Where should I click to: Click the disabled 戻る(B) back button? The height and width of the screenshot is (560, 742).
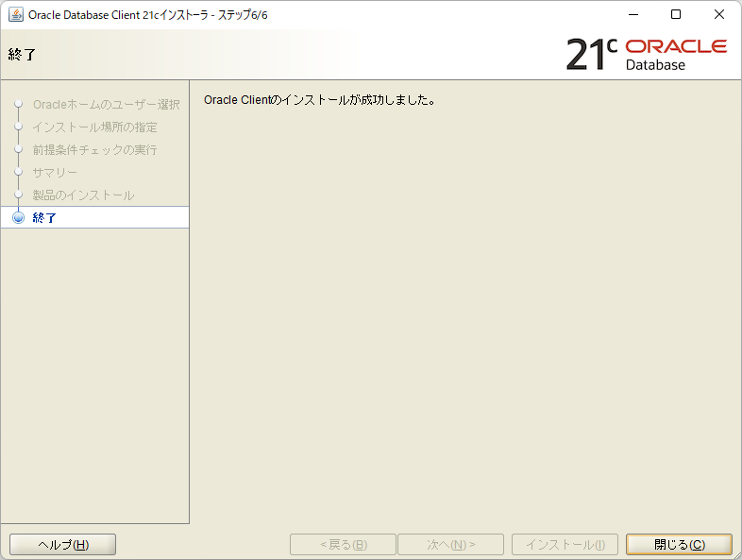(343, 544)
